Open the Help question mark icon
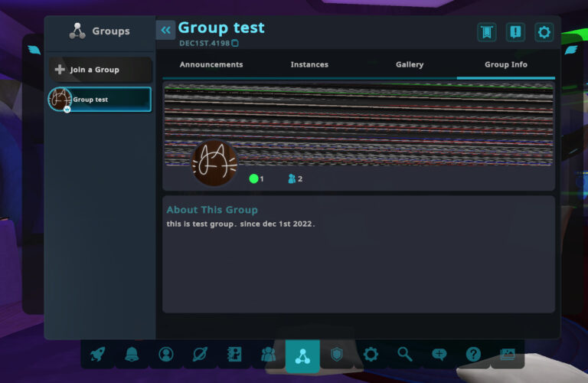 click(473, 354)
